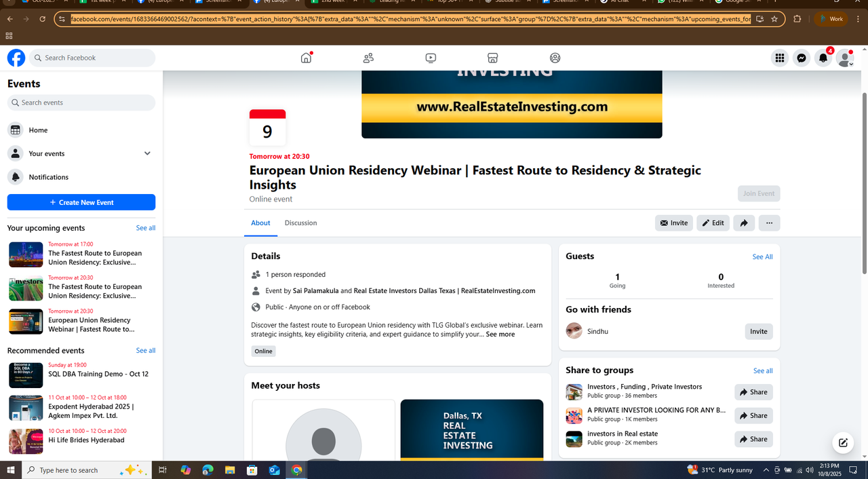This screenshot has width=868, height=479.
Task: Click the Invite button beside Edit
Action: (x=674, y=223)
